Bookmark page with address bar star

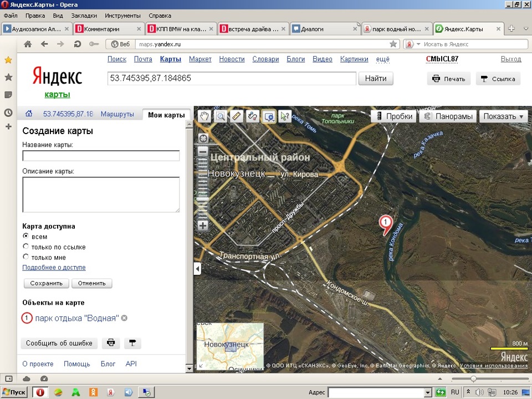[393, 44]
